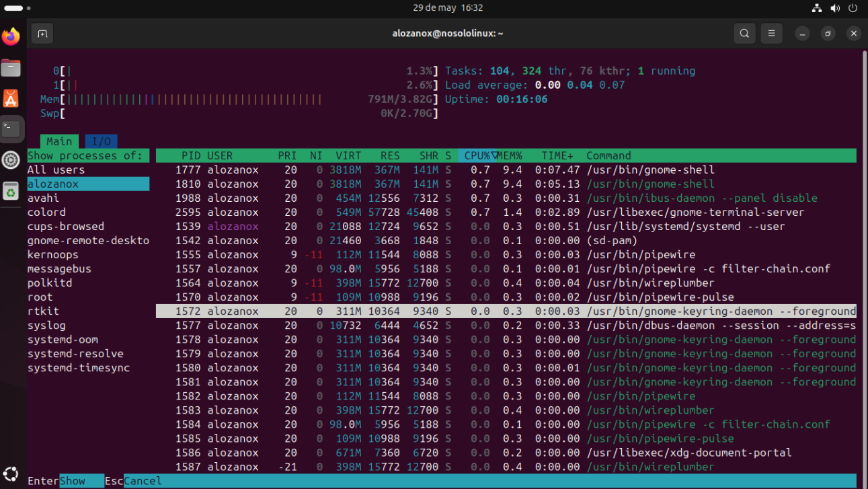Switch to the I/O tab
Image resolution: width=868 pixels, height=489 pixels.
[x=101, y=141]
